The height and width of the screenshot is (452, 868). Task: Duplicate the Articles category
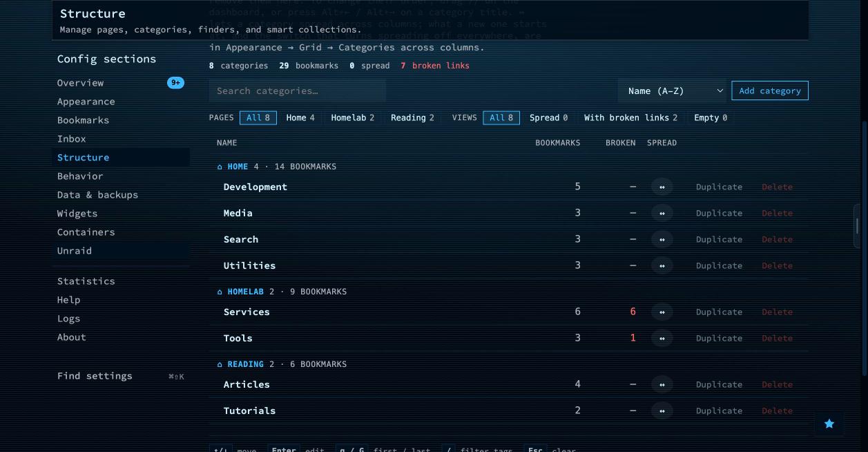click(719, 384)
